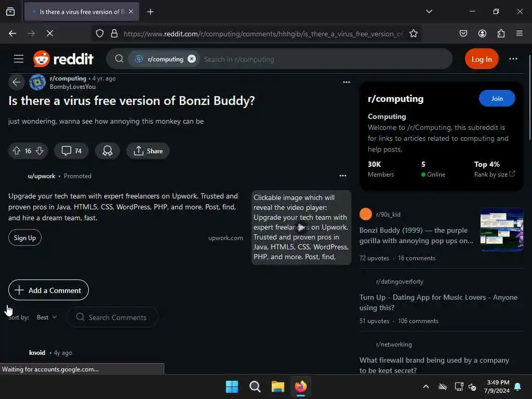
Task: Stop loading the page
Action: point(49,33)
